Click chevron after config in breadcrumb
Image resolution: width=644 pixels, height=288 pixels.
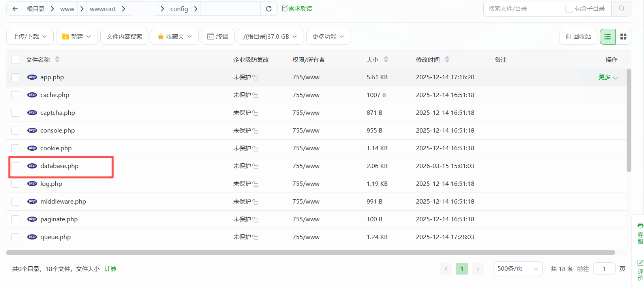coord(195,9)
